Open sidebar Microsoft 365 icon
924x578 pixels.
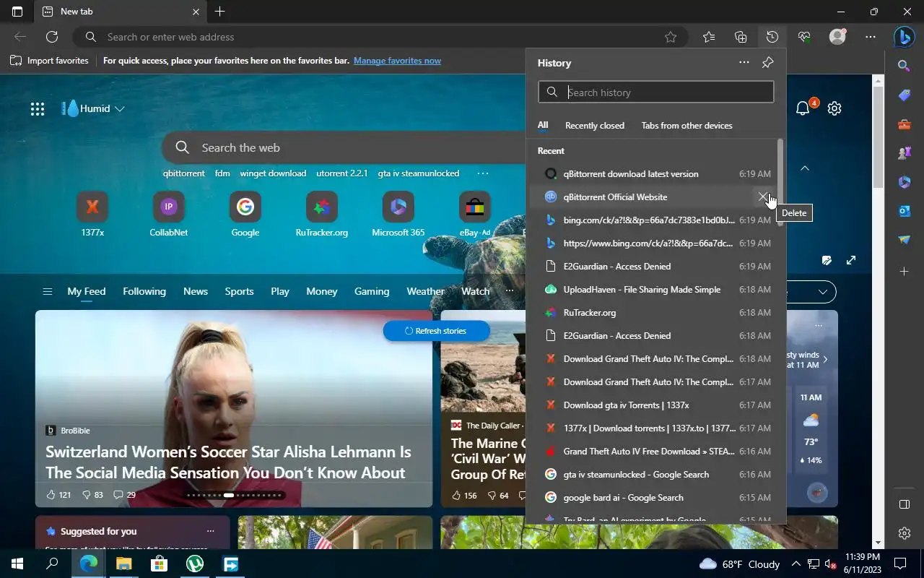(x=904, y=182)
